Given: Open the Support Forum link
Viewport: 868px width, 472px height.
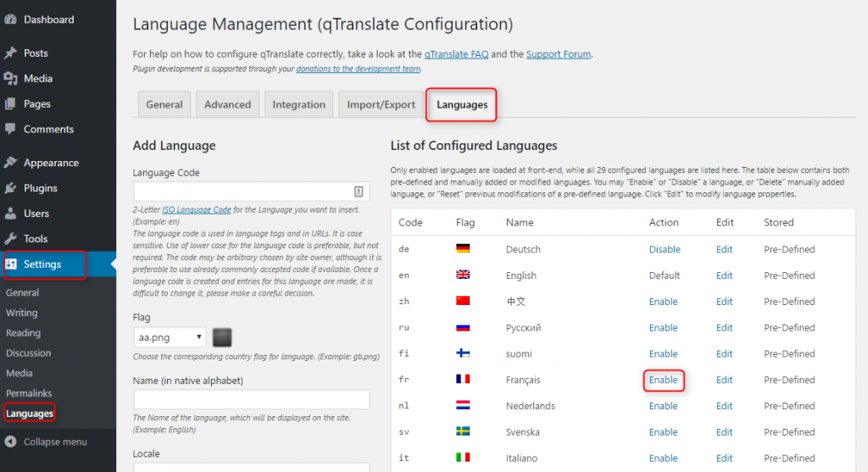Looking at the screenshot, I should tap(558, 54).
